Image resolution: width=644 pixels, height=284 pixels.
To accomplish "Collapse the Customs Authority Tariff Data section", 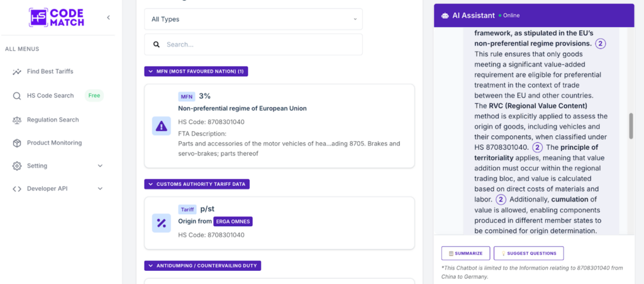I will (197, 184).
